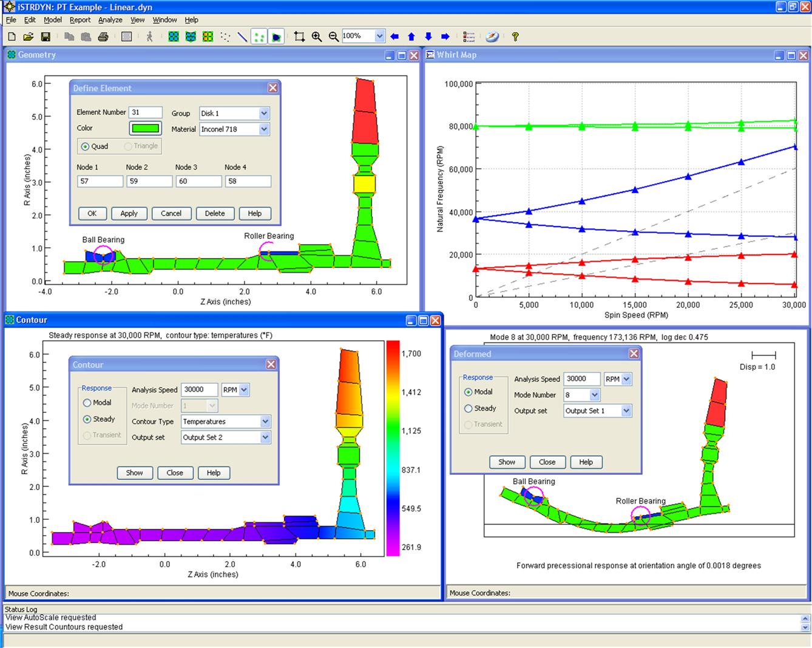Click the Print toolbar icon
Image resolution: width=812 pixels, height=648 pixels.
(x=103, y=37)
